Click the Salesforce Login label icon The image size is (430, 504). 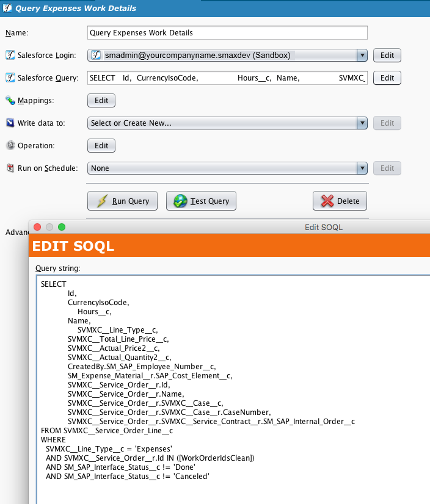[x=10, y=56]
